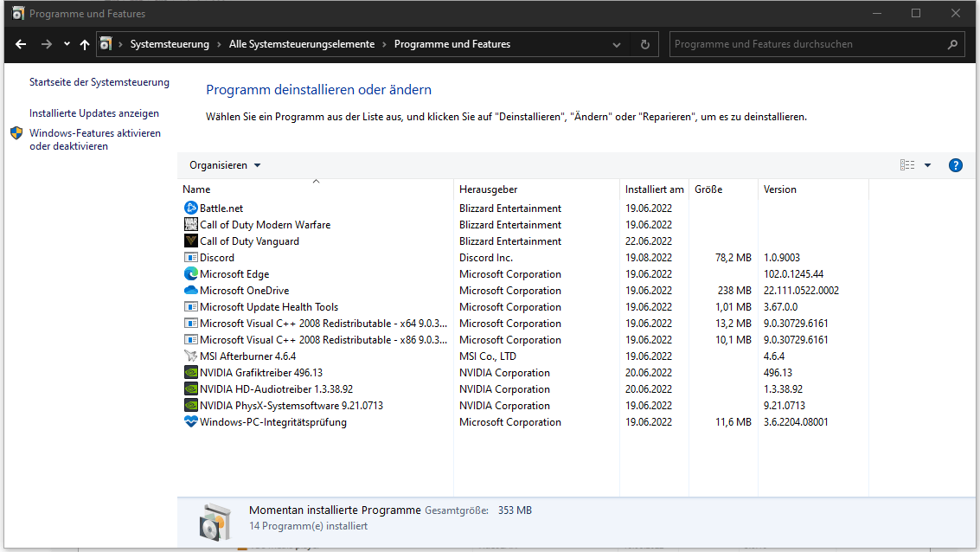Sort by the Version column header
The image size is (980, 552).
[813, 189]
